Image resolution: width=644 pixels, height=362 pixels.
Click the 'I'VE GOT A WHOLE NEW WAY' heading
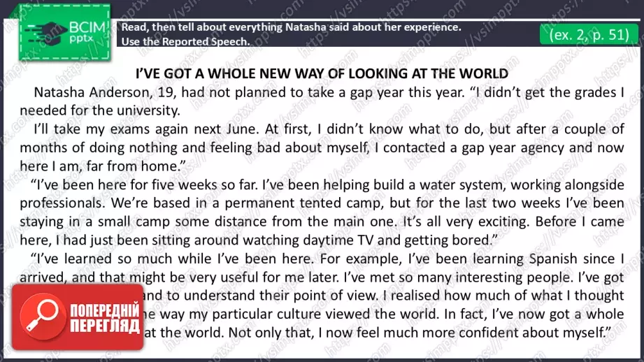pos(320,73)
